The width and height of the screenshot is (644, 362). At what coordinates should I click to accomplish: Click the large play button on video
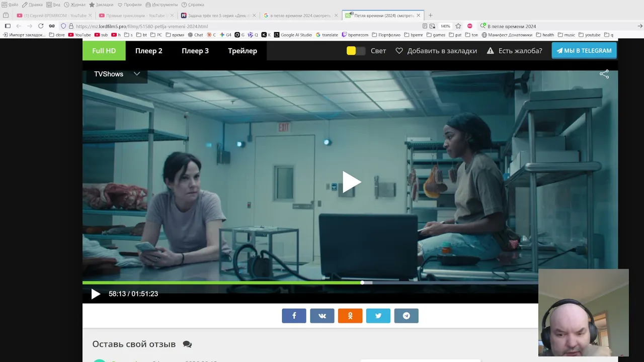pos(351,182)
